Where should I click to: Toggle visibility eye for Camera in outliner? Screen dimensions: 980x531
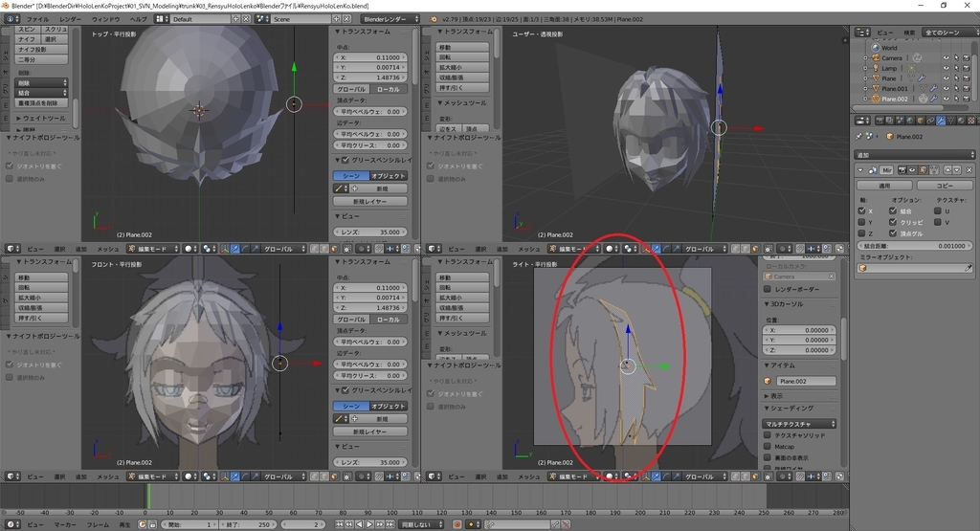click(946, 58)
